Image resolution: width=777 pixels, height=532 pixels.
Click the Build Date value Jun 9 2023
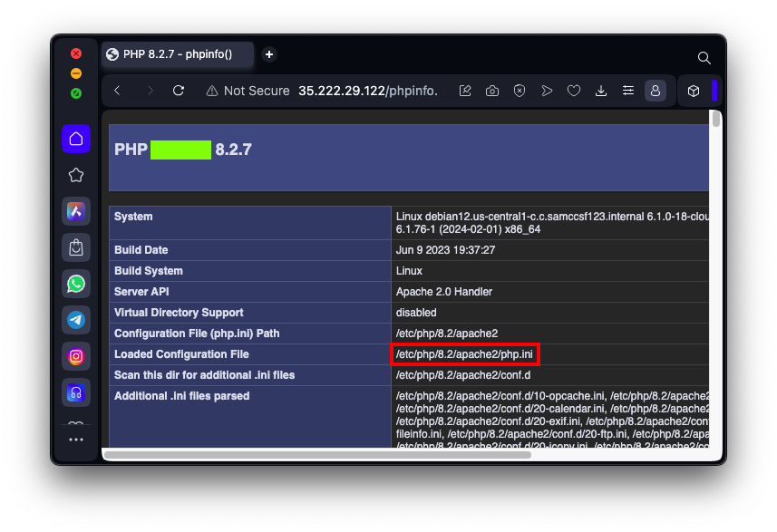click(x=445, y=250)
